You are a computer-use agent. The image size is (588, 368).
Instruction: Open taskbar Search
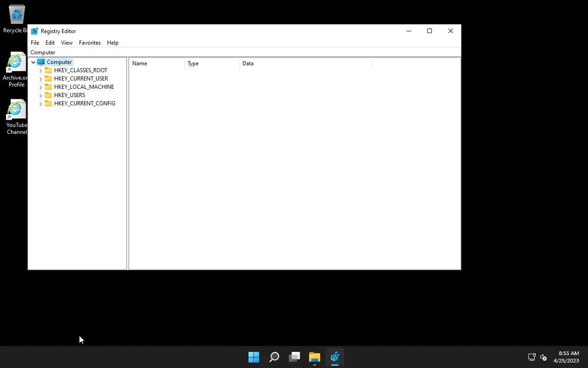click(274, 357)
